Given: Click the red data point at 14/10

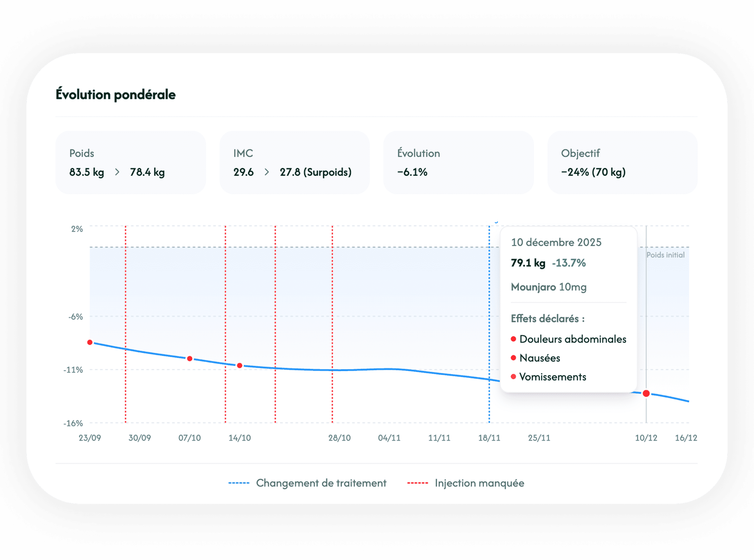Looking at the screenshot, I should [x=239, y=365].
